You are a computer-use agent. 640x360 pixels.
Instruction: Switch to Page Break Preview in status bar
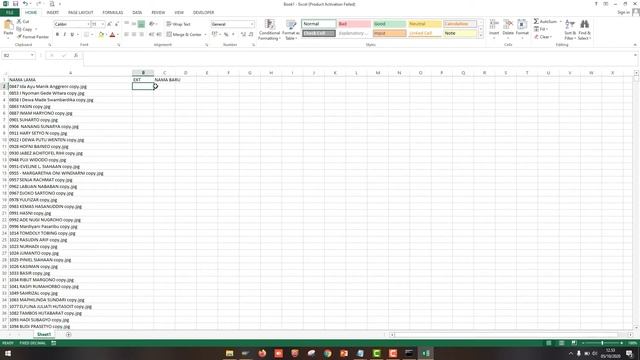click(x=573, y=343)
